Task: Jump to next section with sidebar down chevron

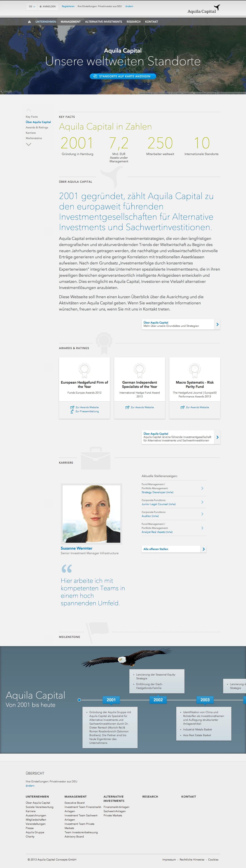Action: (x=29, y=144)
